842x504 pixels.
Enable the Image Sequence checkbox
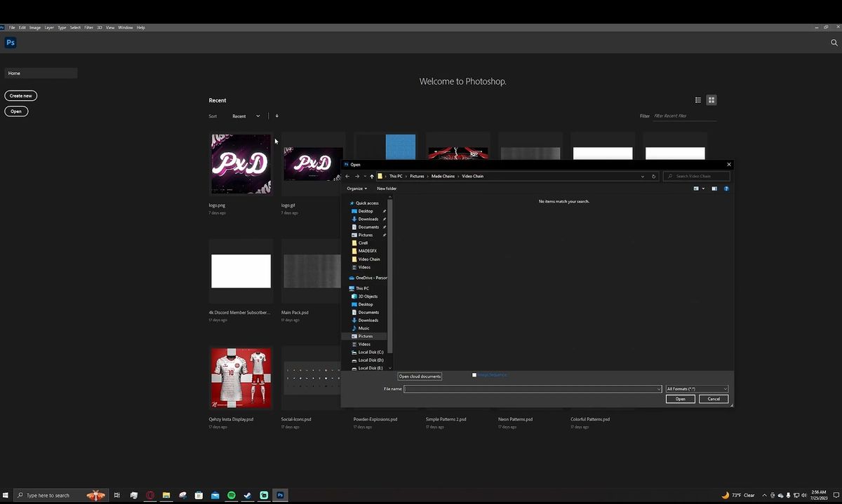474,375
